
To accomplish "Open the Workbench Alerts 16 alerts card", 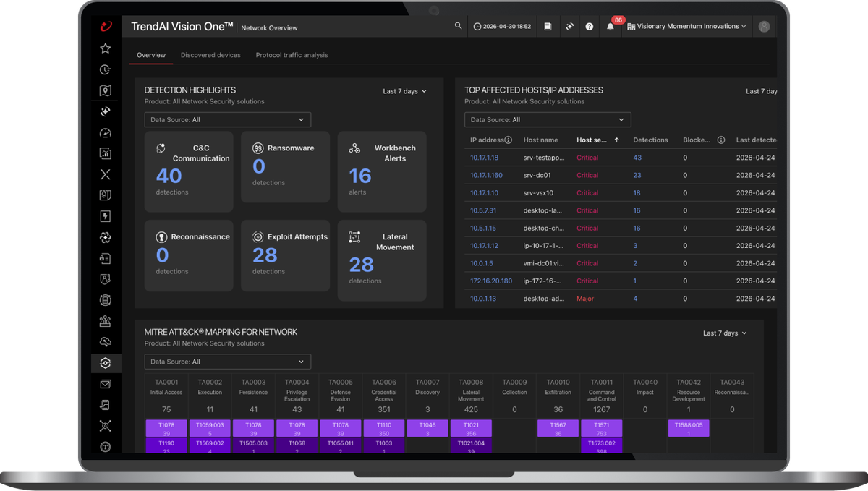I will click(x=382, y=171).
